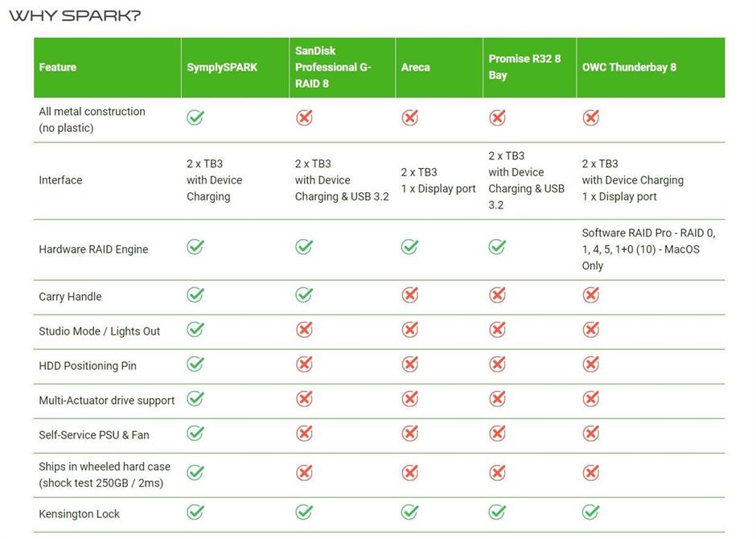
Task: Click SymplySPARK HDD Positioning Pin checkmark
Action: coord(195,364)
